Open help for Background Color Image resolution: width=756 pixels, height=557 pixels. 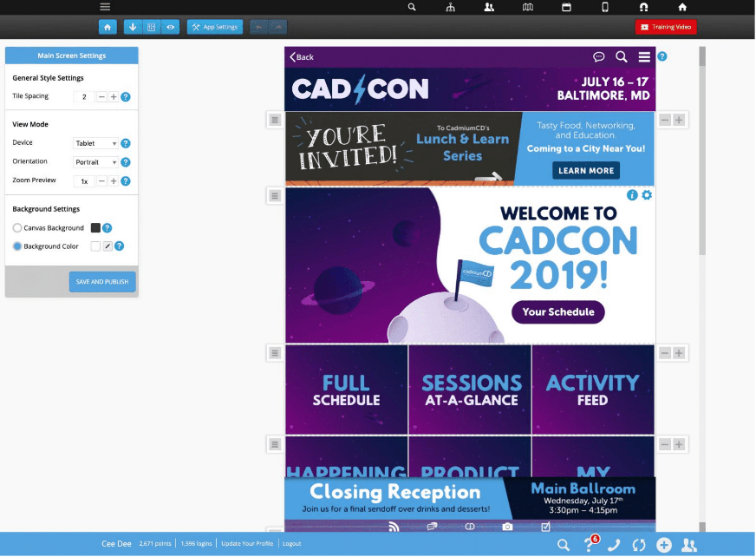tap(119, 246)
